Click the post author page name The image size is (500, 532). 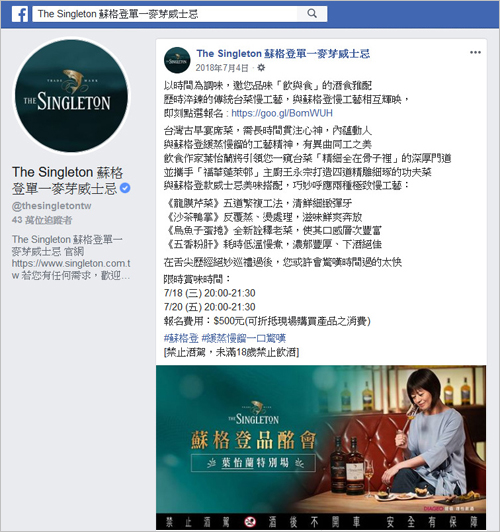[x=283, y=54]
